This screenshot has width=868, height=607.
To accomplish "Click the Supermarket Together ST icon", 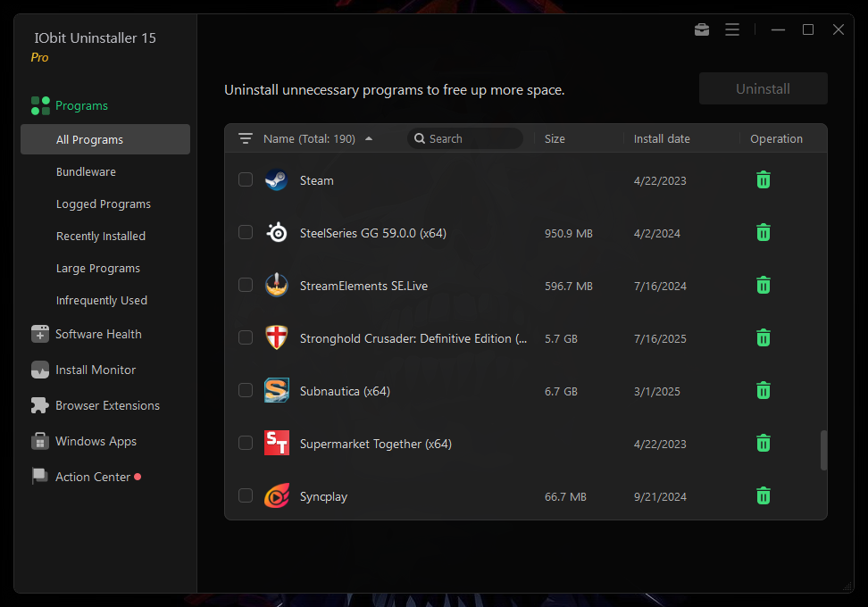I will [276, 443].
